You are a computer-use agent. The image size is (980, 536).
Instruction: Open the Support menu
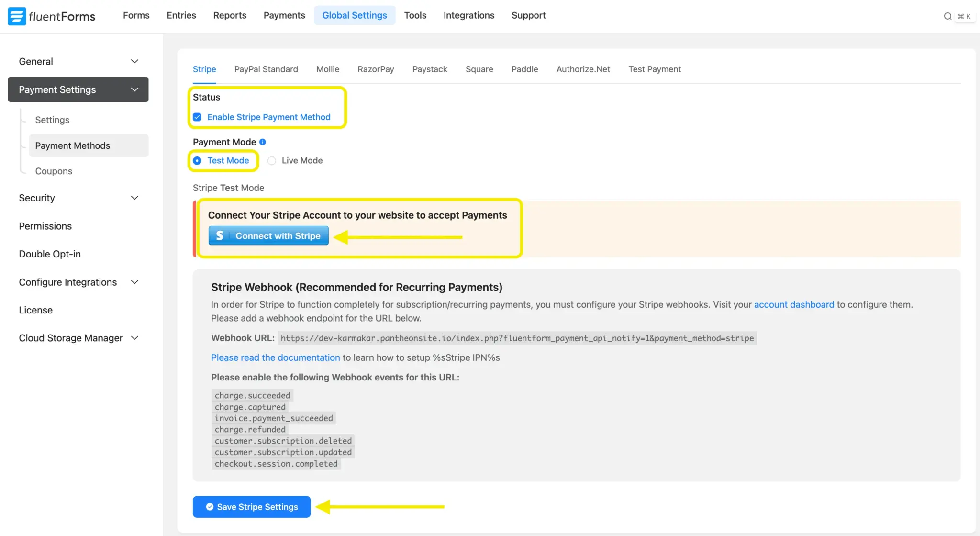pos(528,15)
